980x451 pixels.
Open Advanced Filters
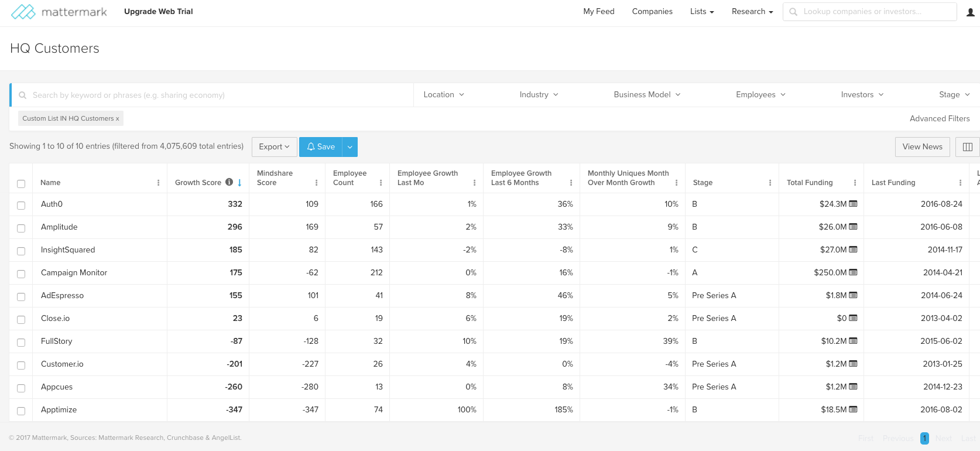(940, 119)
